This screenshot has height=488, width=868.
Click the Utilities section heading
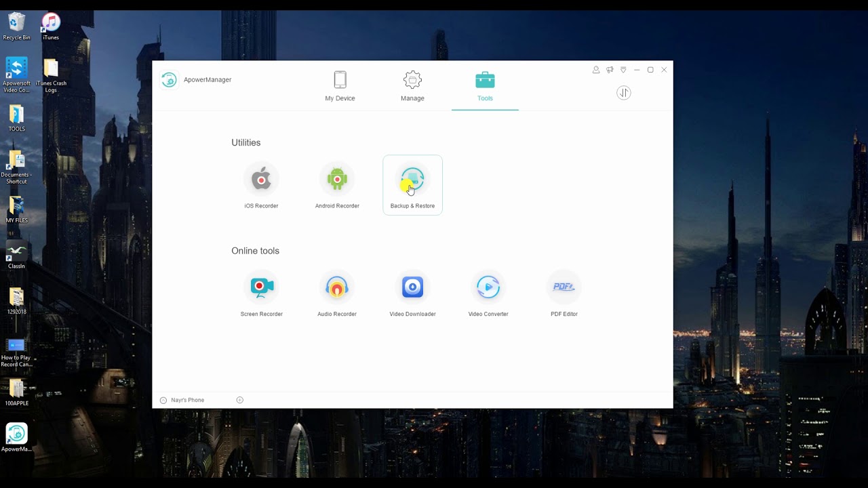(x=245, y=142)
